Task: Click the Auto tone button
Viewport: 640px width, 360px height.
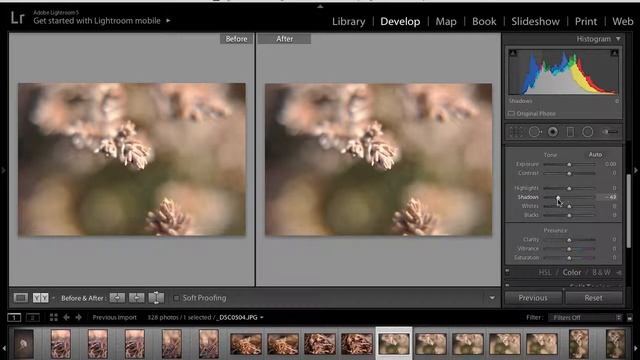Action: [595, 155]
